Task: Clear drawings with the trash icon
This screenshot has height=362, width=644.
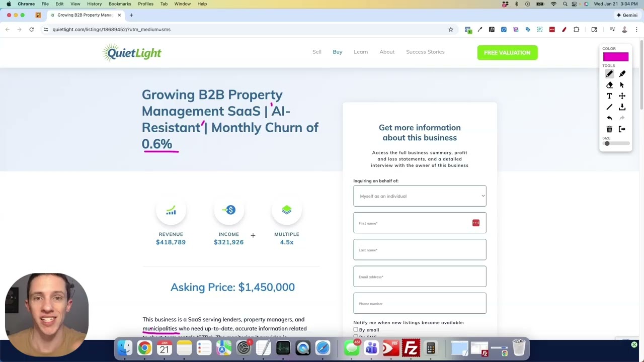Action: click(x=609, y=129)
